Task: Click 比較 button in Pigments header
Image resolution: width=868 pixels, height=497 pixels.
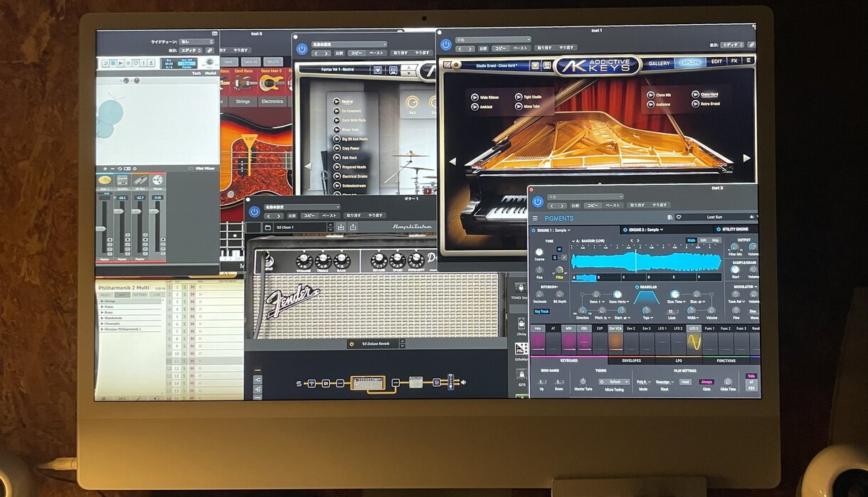Action: click(x=574, y=205)
